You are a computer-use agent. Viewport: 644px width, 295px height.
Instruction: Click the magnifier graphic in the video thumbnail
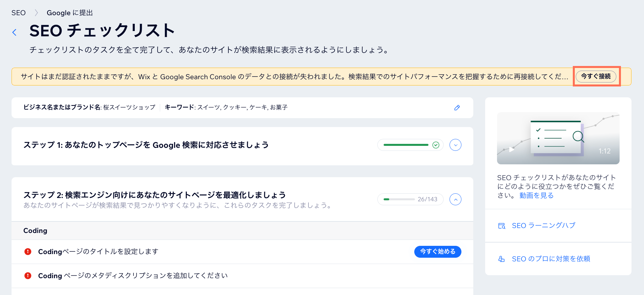pyautogui.click(x=578, y=136)
